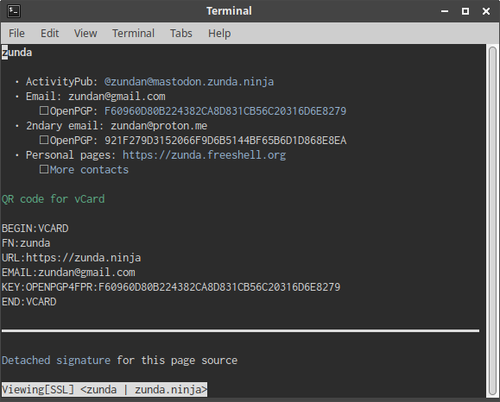Viewport: 500px width, 402px height.
Task: Open the File menu
Action: click(x=17, y=33)
